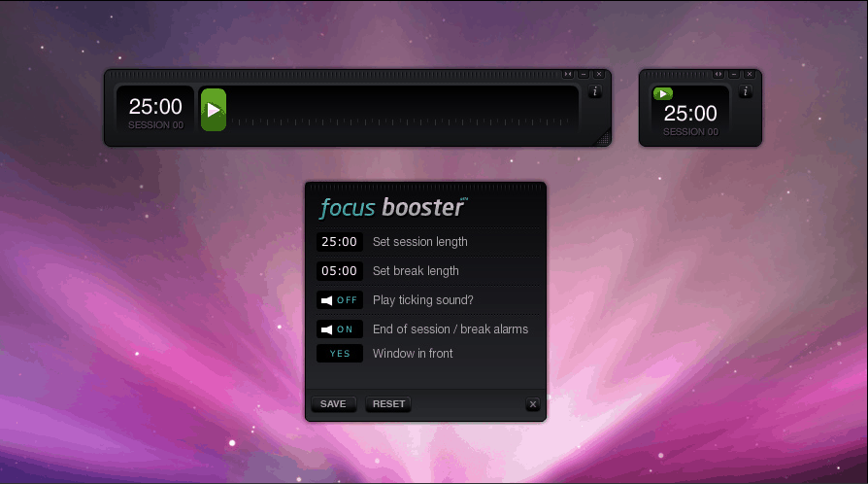Click the resize grip on the wide timer
Screen dimensions: 868x484
[604, 139]
